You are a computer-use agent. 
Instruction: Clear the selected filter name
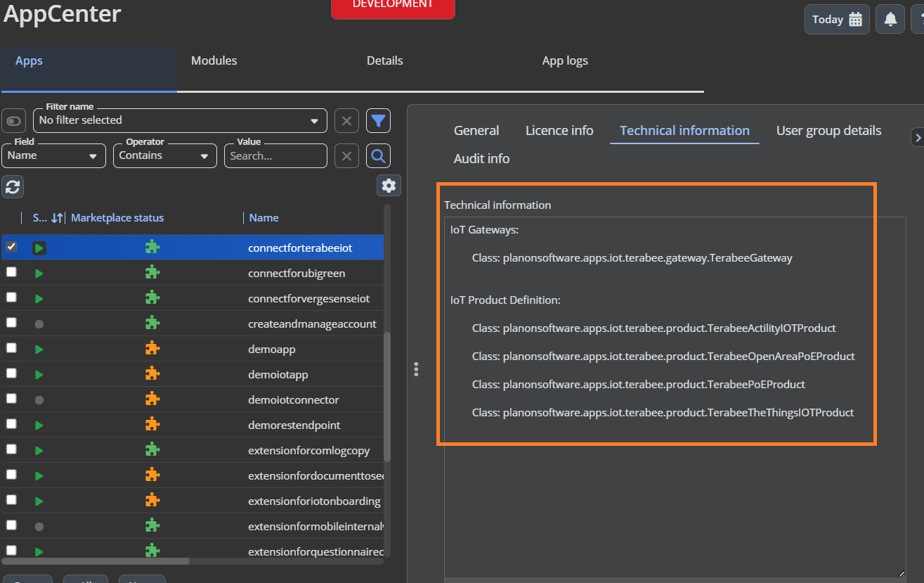click(346, 121)
